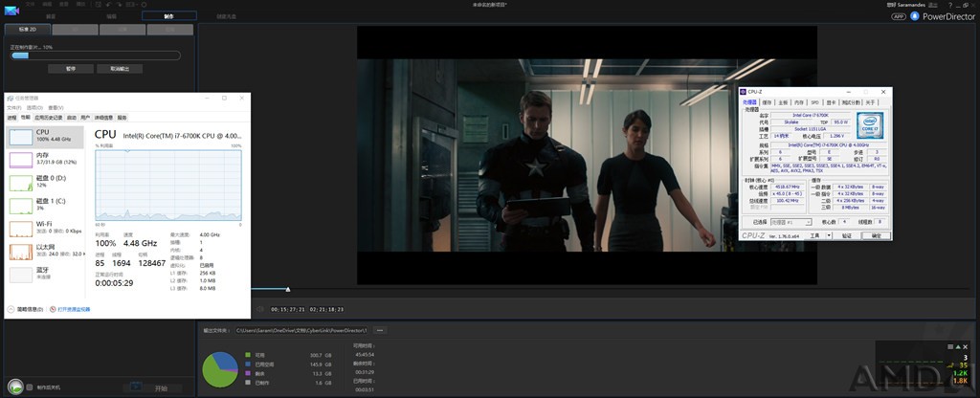Open 应用历史记录 tab in Task Manager
Image resolution: width=980 pixels, height=398 pixels.
pyautogui.click(x=48, y=118)
